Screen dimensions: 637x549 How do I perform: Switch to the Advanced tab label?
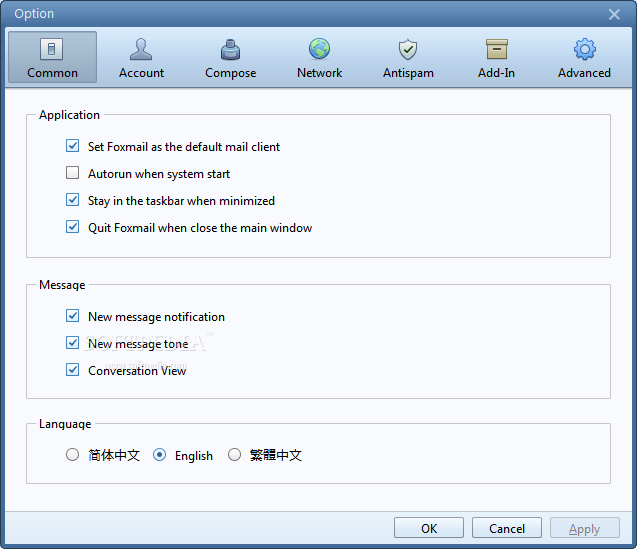[x=584, y=73]
